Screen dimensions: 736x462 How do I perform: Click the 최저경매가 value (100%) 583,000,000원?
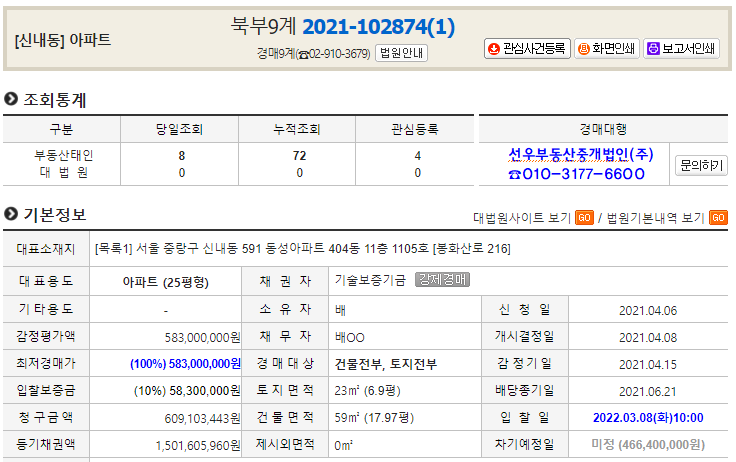coord(185,364)
